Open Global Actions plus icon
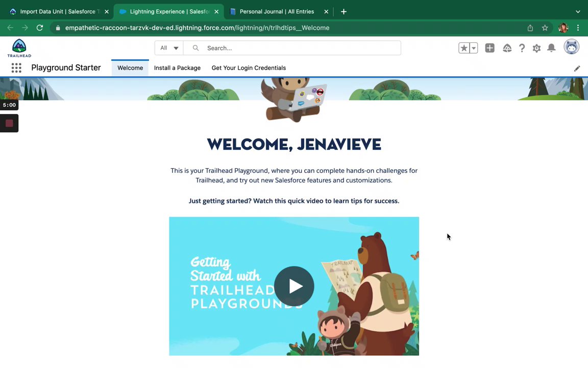 (490, 48)
